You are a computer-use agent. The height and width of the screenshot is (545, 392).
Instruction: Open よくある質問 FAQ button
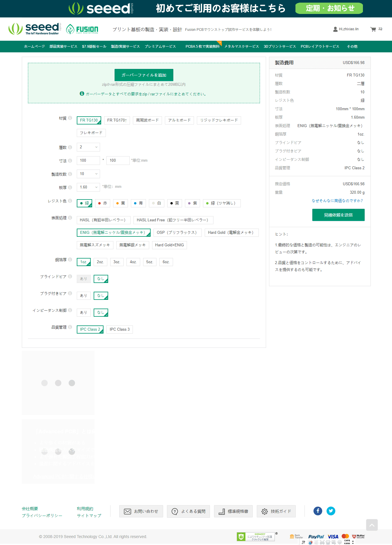click(x=188, y=511)
